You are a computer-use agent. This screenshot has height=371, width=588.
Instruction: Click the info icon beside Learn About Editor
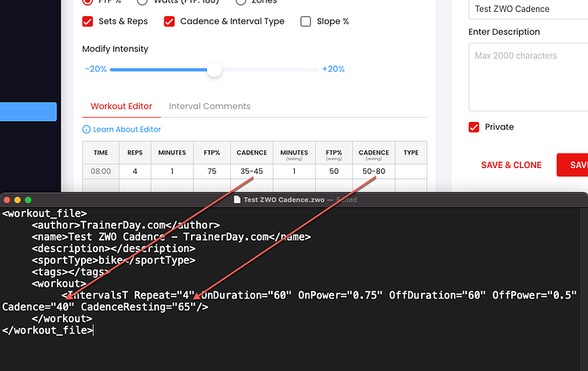pos(86,130)
